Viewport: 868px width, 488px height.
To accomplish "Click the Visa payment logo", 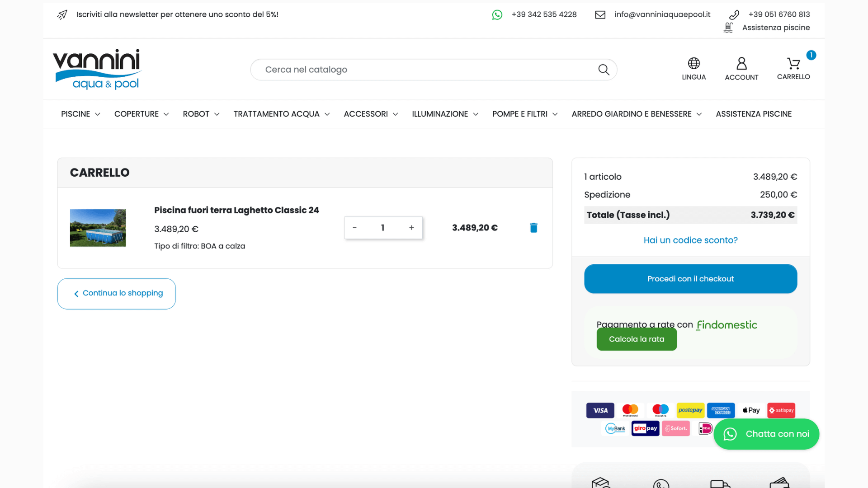I will (600, 410).
